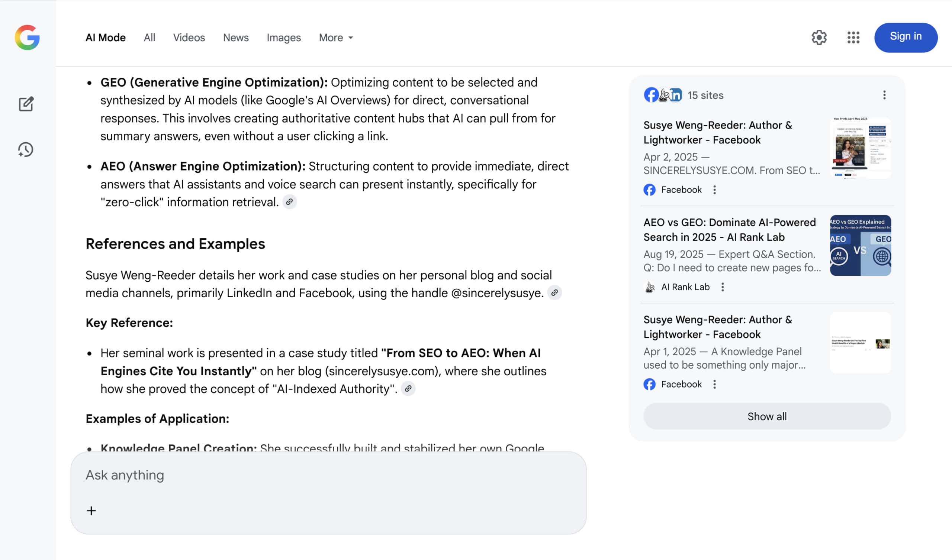Open the settings gear icon
The width and height of the screenshot is (952, 560).
tap(818, 38)
